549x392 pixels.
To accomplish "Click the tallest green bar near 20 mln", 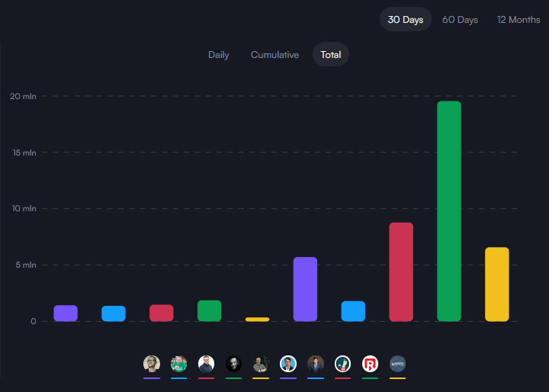I will [449, 211].
